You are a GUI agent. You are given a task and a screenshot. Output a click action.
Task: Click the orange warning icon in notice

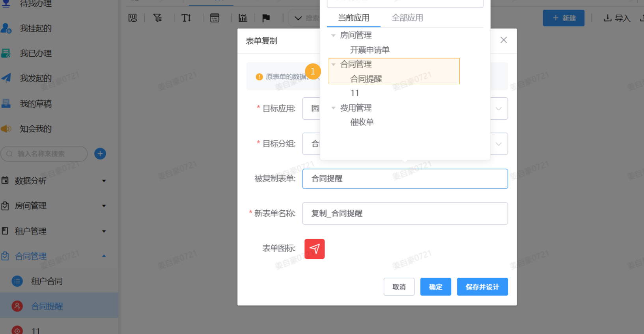pos(259,77)
